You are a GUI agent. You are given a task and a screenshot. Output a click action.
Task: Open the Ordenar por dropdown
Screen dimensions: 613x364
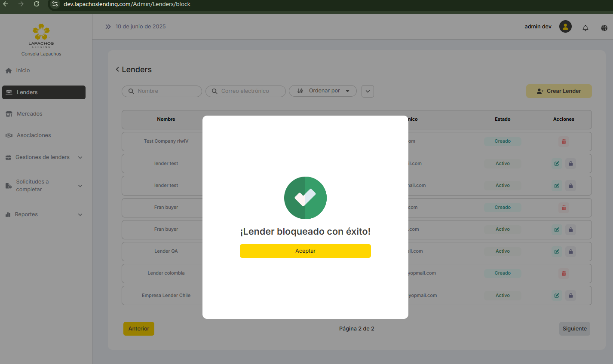[x=323, y=91]
